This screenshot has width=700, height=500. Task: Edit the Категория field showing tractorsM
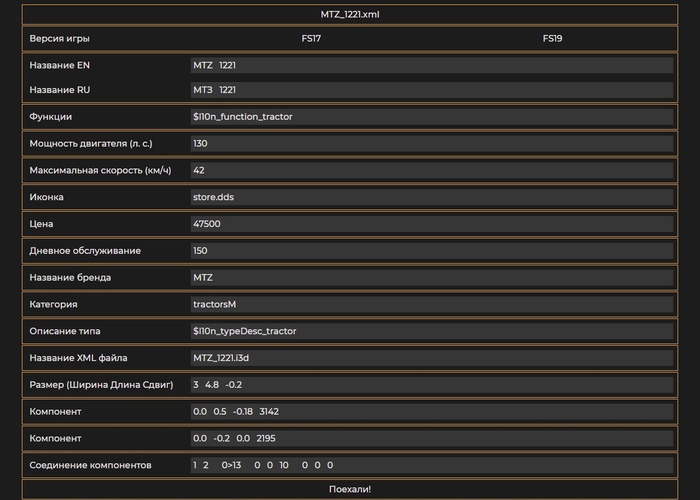432,304
